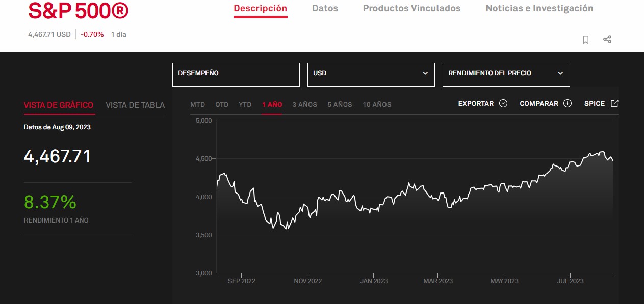Click the Exportar chevron circle icon
This screenshot has width=644, height=304.
click(x=503, y=103)
